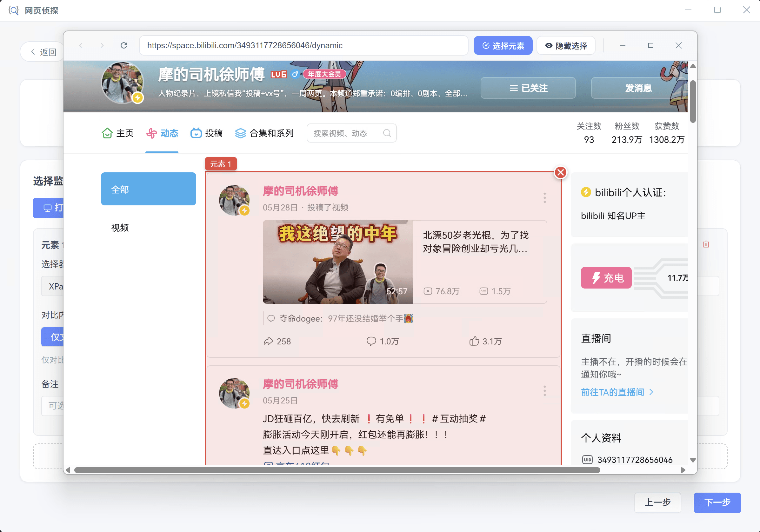This screenshot has width=760, height=532.
Task: Open the 合集和系列 tab
Action: (x=264, y=133)
